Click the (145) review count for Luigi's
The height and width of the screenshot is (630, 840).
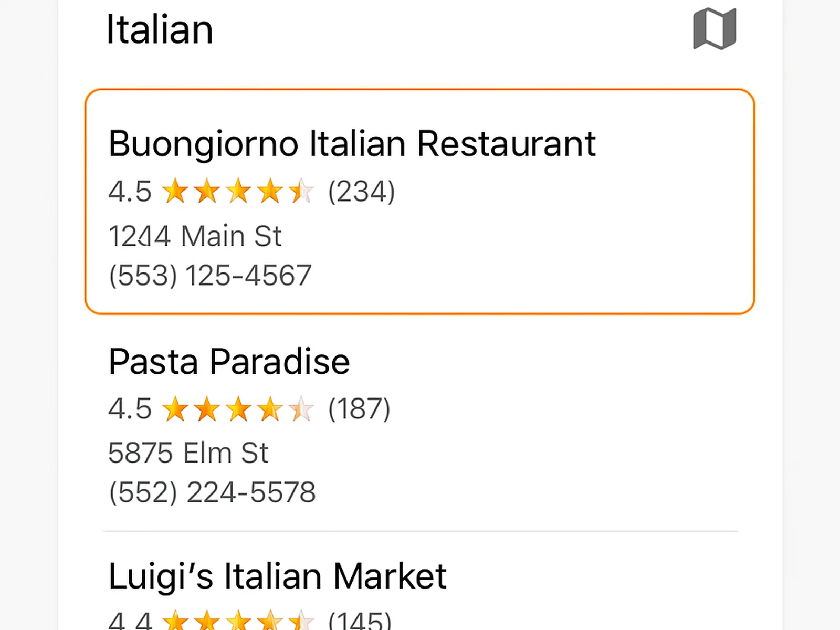[360, 623]
